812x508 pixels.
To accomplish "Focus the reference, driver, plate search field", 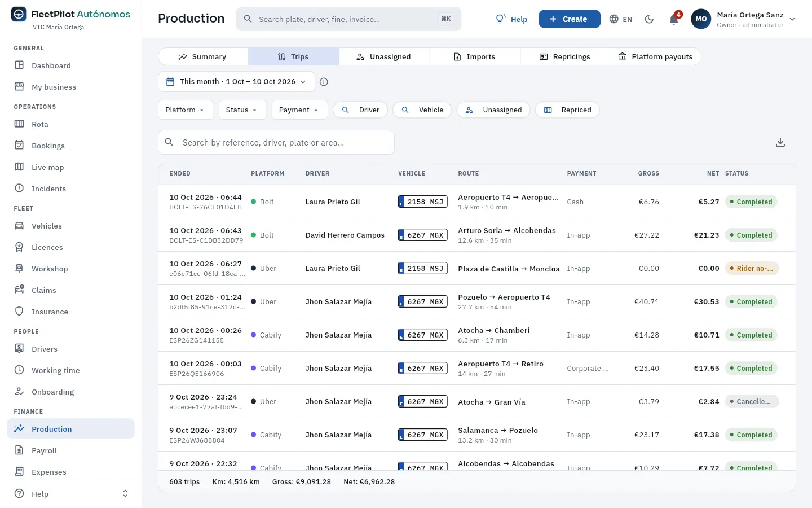I will pos(276,142).
